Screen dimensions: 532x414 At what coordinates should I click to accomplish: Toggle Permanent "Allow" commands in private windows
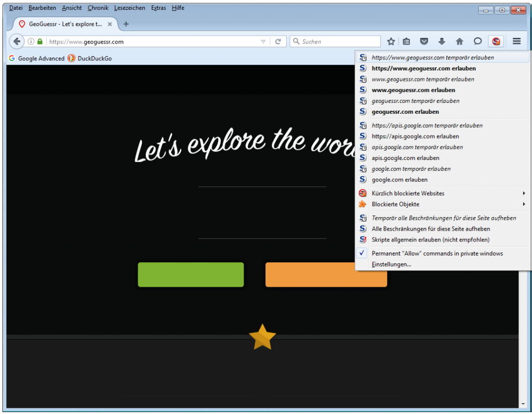443,253
